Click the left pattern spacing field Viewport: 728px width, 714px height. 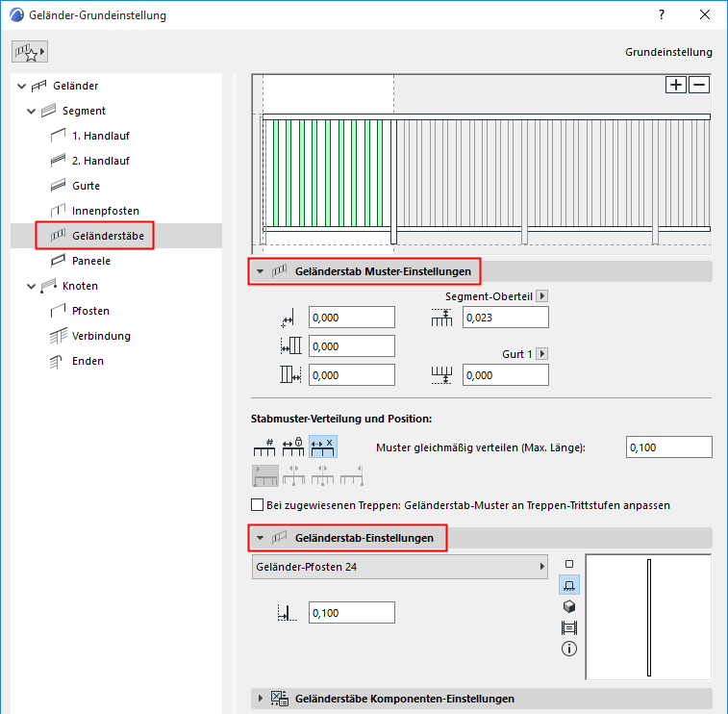pyautogui.click(x=352, y=346)
